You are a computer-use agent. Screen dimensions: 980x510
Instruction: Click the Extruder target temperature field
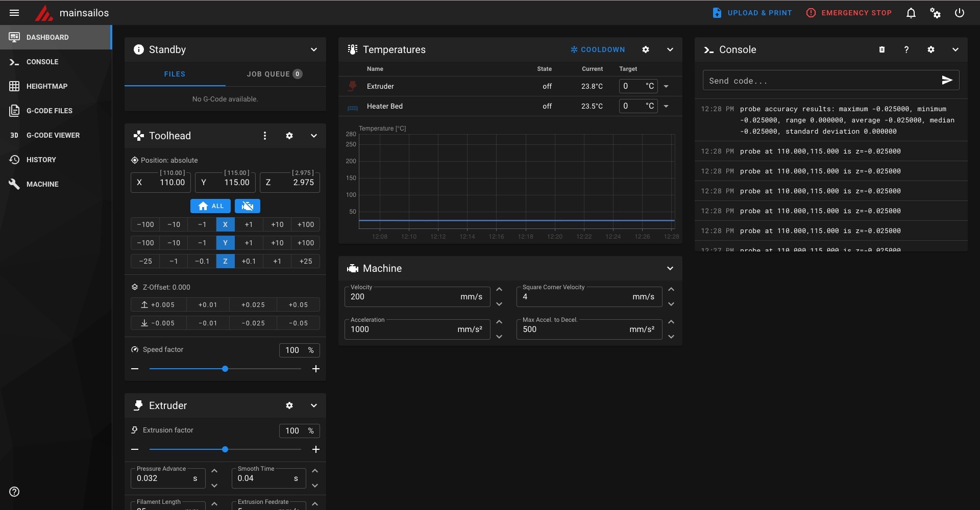638,86
